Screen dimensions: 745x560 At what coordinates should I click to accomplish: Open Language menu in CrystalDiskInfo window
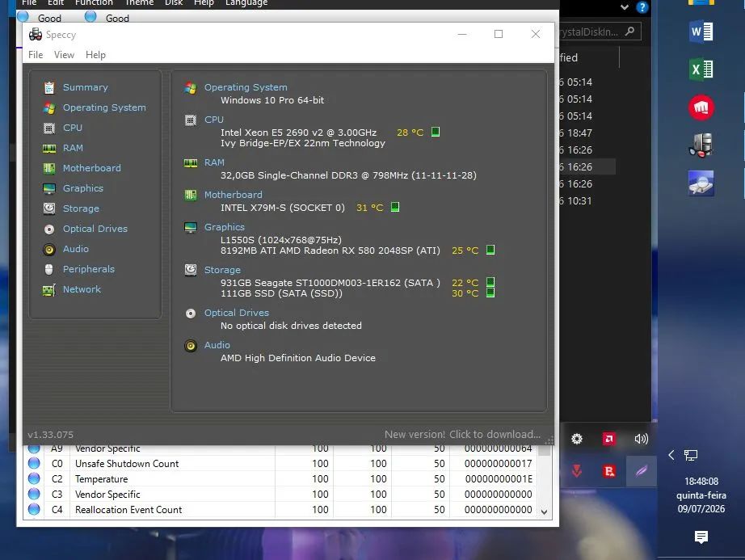click(x=246, y=3)
